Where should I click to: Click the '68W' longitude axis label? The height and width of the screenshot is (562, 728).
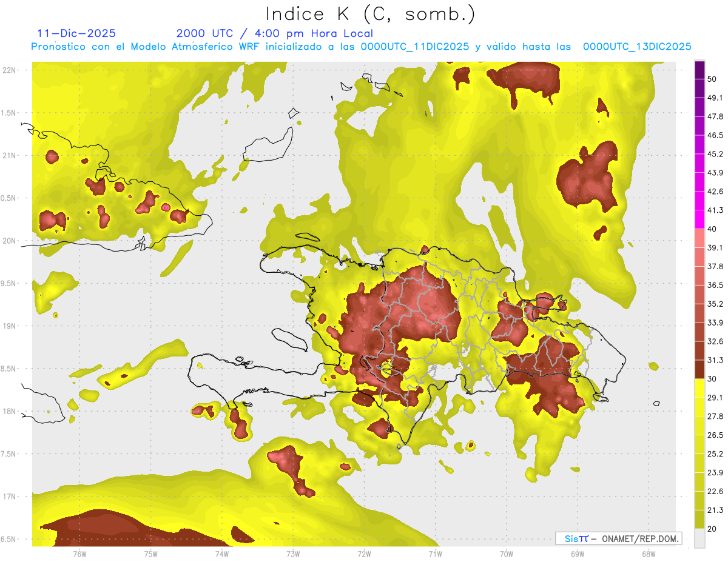649,554
